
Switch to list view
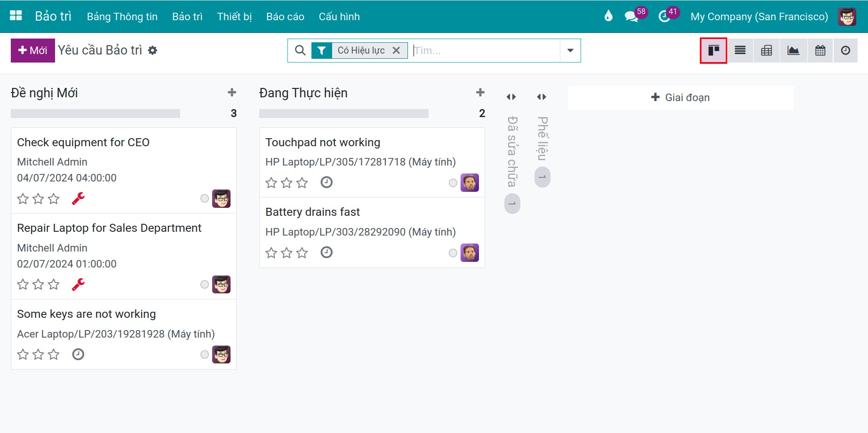pos(740,50)
